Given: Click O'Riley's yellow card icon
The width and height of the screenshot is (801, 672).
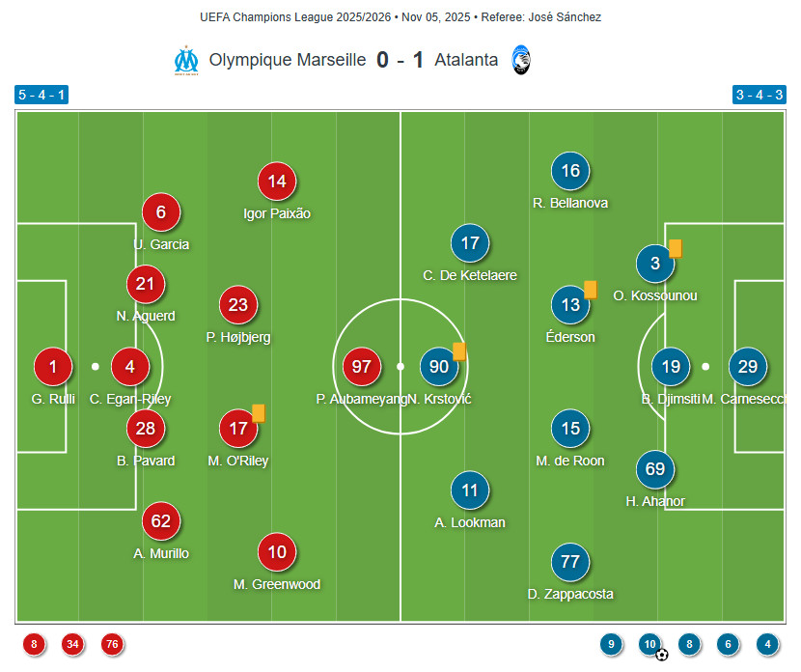Looking at the screenshot, I should [259, 413].
